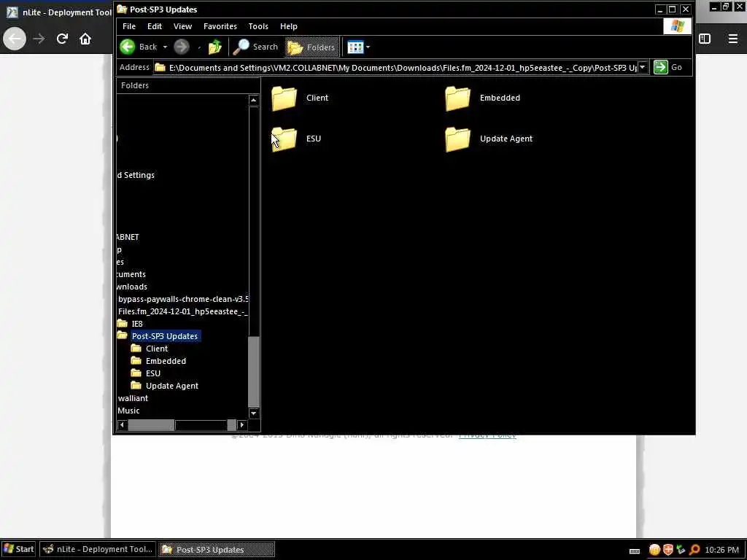This screenshot has width=747, height=560.
Task: Click Post-SP3 Updates taskbar button
Action: (x=216, y=549)
